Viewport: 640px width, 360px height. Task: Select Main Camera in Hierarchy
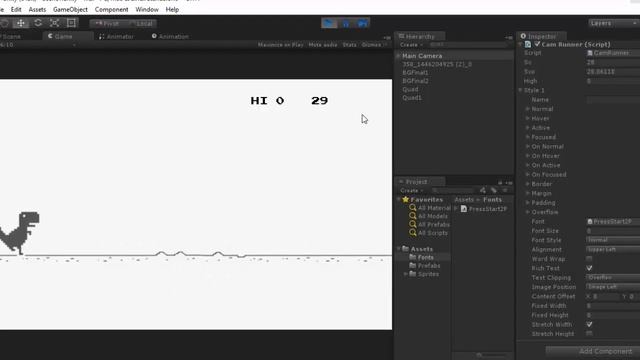422,56
